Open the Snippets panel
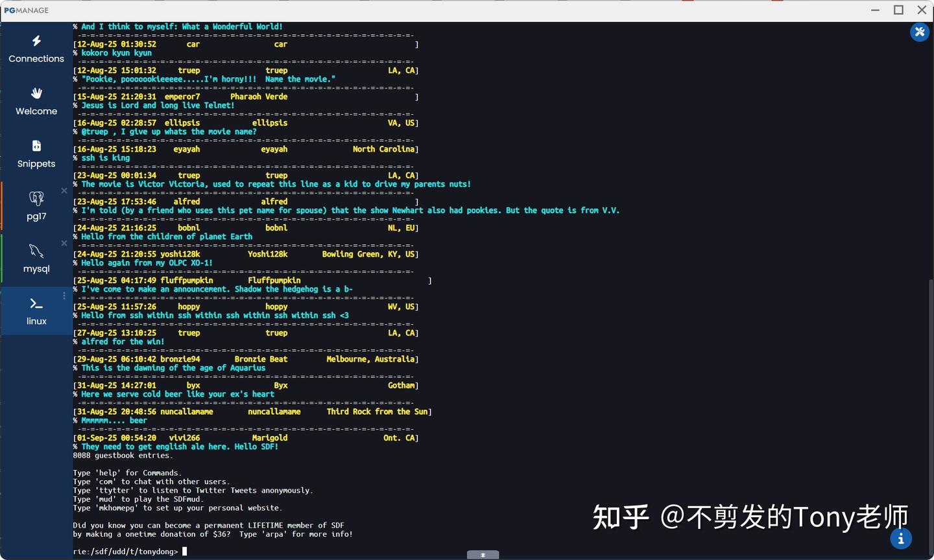 (36, 154)
